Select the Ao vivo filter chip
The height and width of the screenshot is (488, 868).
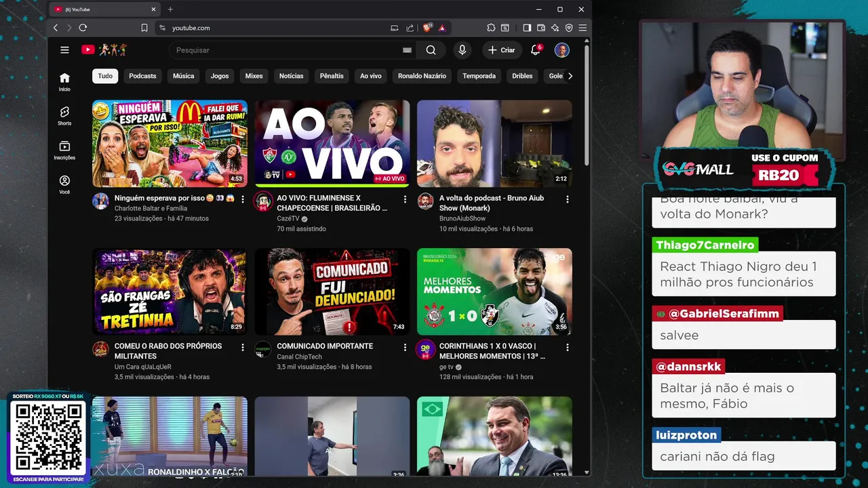(370, 76)
